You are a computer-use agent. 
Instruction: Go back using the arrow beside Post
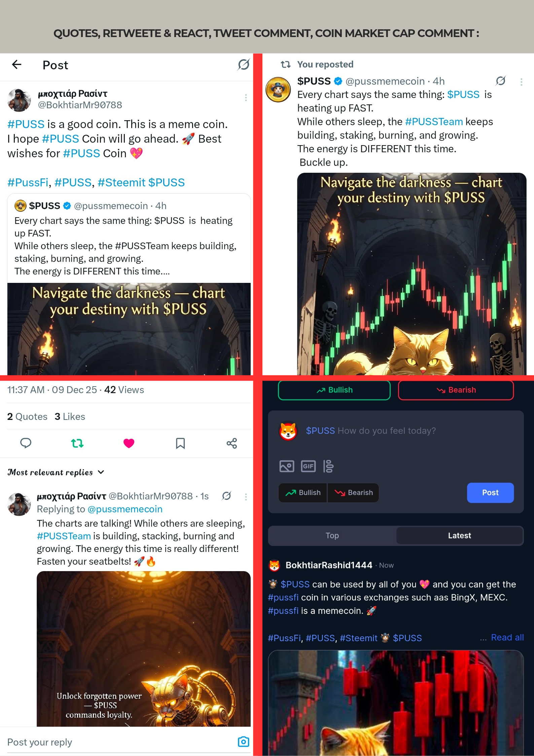tap(16, 64)
